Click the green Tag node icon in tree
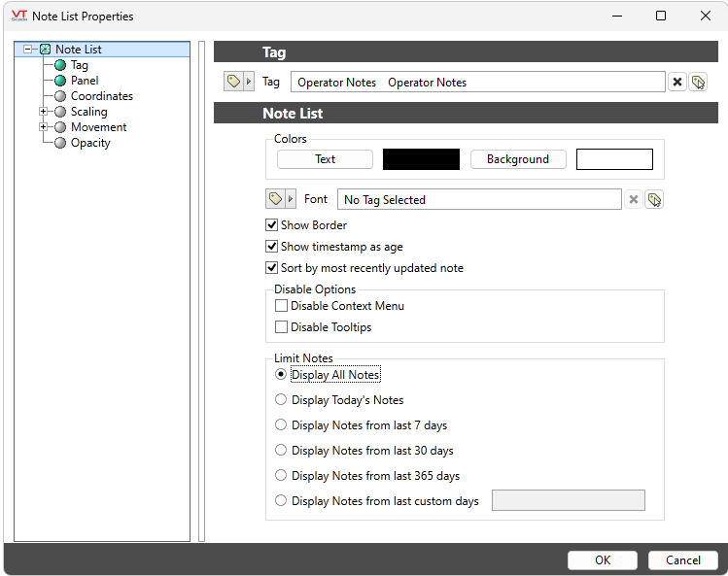 (60, 65)
